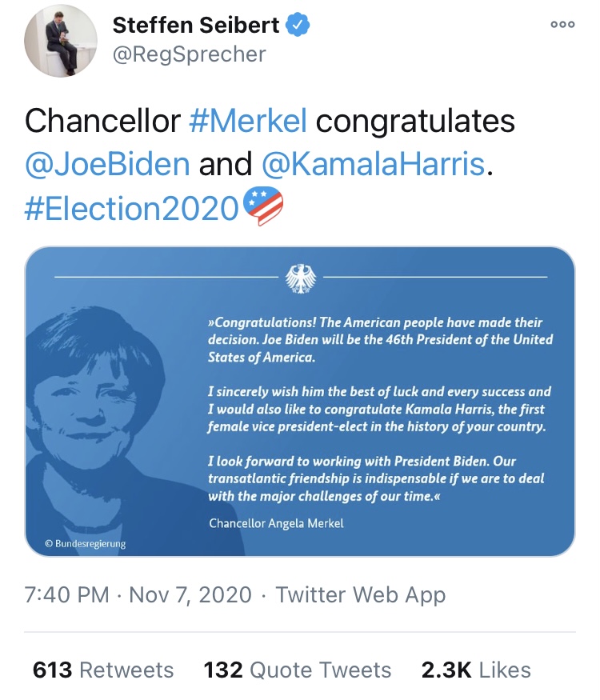
Task: Click the Election2020 flag heart emoji
Action: pos(263,206)
